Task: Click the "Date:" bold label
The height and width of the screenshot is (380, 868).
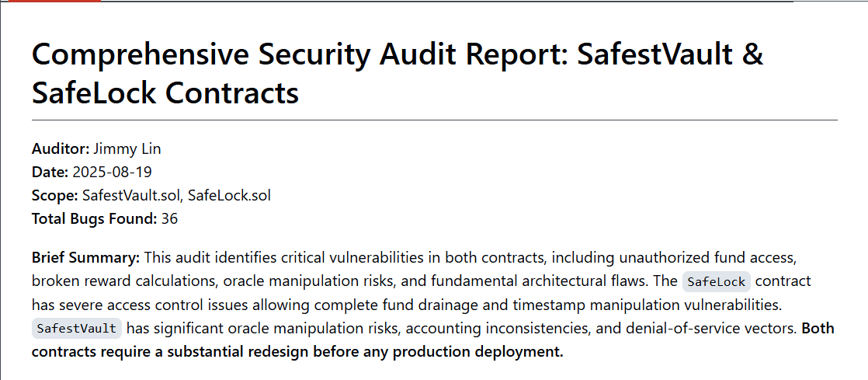Action: pyautogui.click(x=50, y=172)
